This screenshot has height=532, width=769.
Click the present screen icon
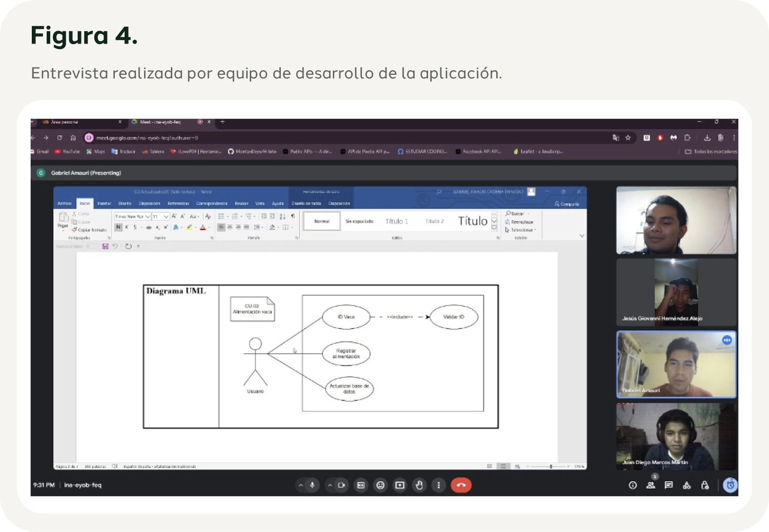(x=400, y=485)
